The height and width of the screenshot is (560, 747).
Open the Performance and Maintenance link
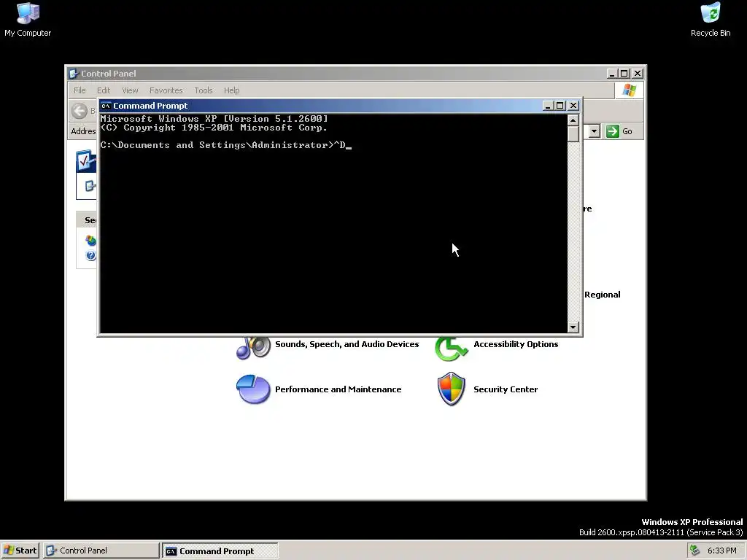(x=338, y=389)
